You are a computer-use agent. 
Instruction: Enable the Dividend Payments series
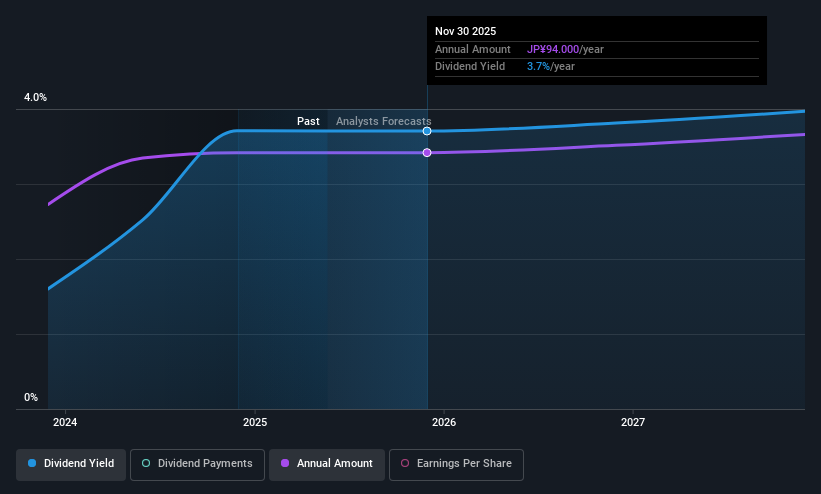point(197,465)
